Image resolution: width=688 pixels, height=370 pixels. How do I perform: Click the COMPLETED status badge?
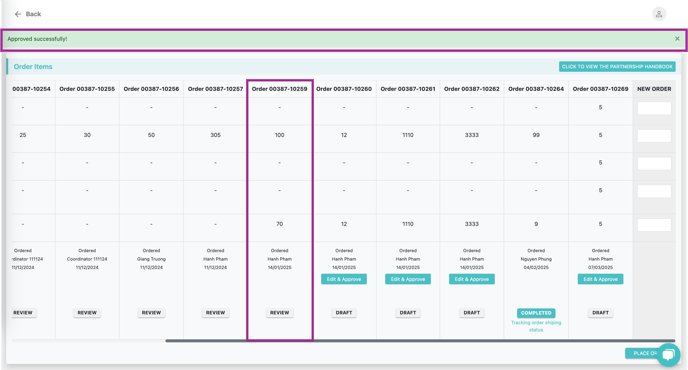[x=536, y=313]
